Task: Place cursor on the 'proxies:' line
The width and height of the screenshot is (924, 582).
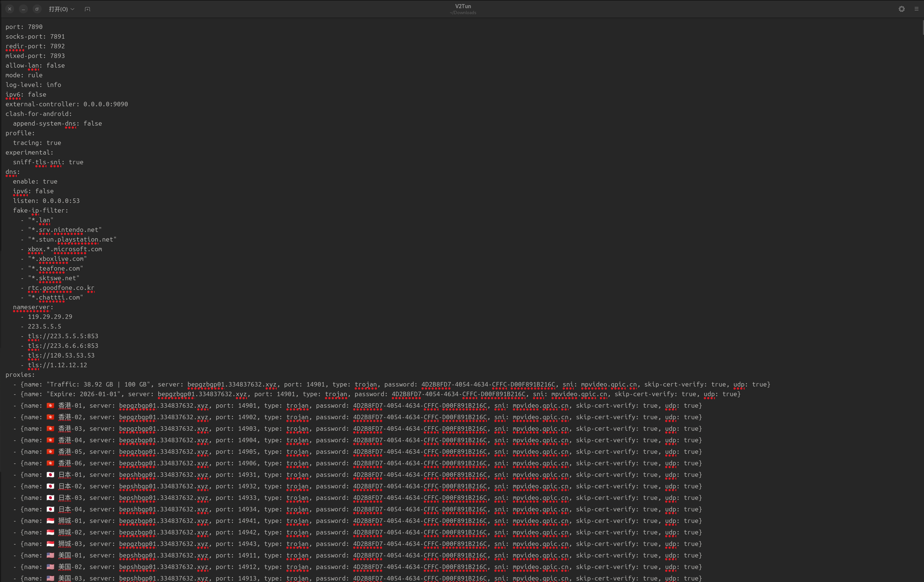Action: (20, 375)
